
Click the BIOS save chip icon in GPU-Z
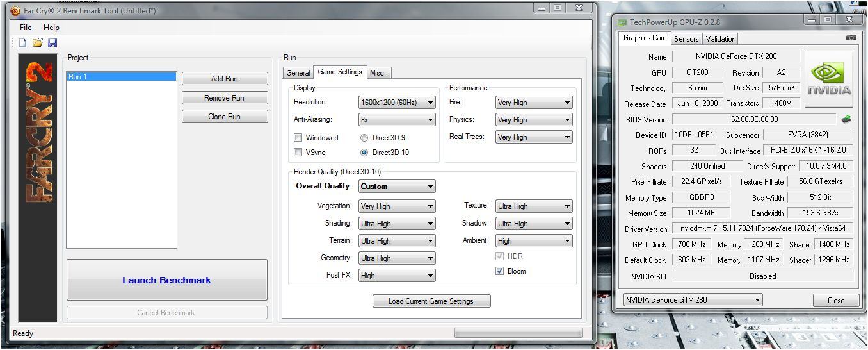coord(846,119)
